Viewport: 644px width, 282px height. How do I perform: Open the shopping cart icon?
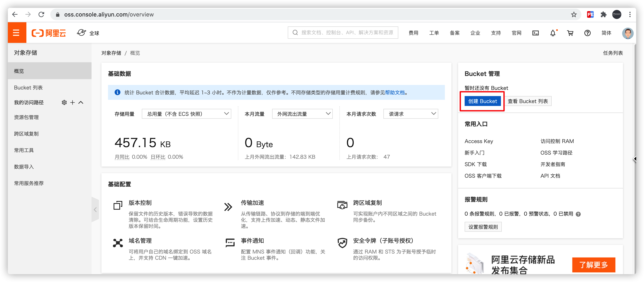pyautogui.click(x=570, y=33)
